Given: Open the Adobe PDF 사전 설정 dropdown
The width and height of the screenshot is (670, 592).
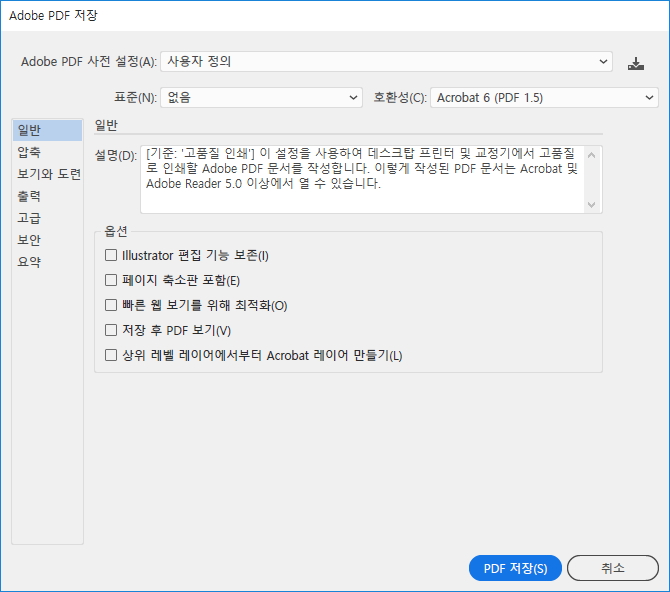Looking at the screenshot, I should (x=386, y=62).
